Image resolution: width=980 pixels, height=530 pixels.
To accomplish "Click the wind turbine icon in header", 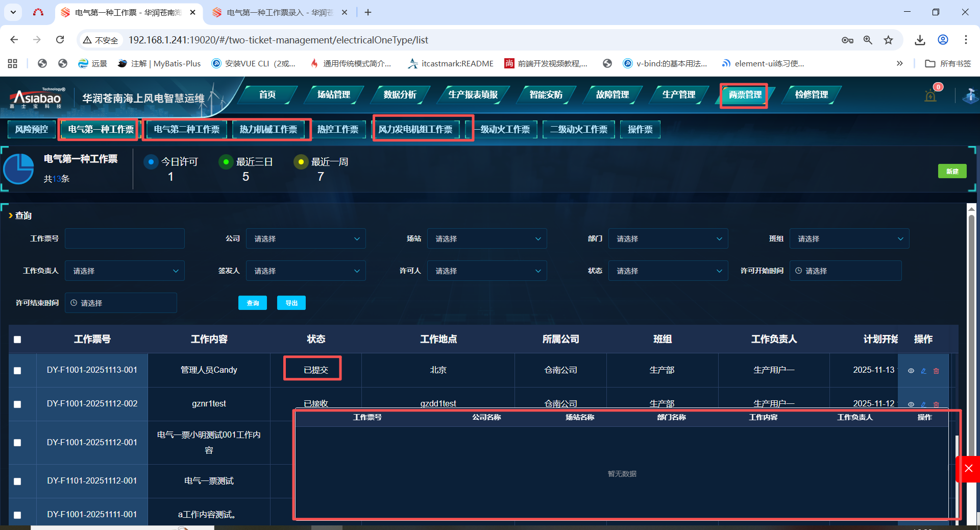I will [970, 95].
